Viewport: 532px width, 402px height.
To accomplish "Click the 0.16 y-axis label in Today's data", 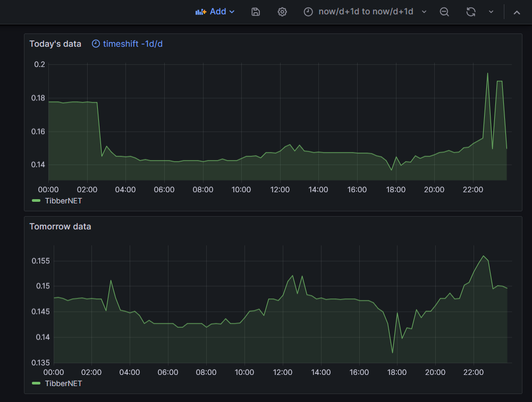I will coord(38,132).
